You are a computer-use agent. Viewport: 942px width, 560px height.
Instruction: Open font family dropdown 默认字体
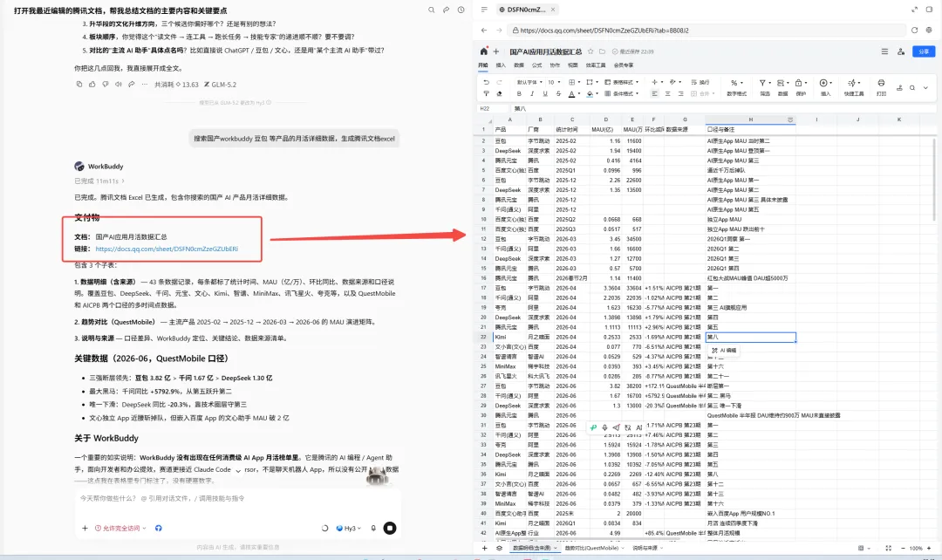point(529,82)
